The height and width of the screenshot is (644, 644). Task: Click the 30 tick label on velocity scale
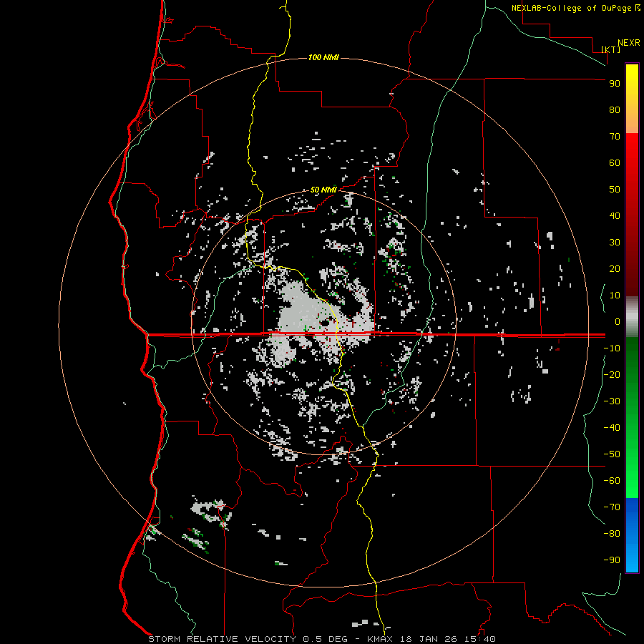615,243
